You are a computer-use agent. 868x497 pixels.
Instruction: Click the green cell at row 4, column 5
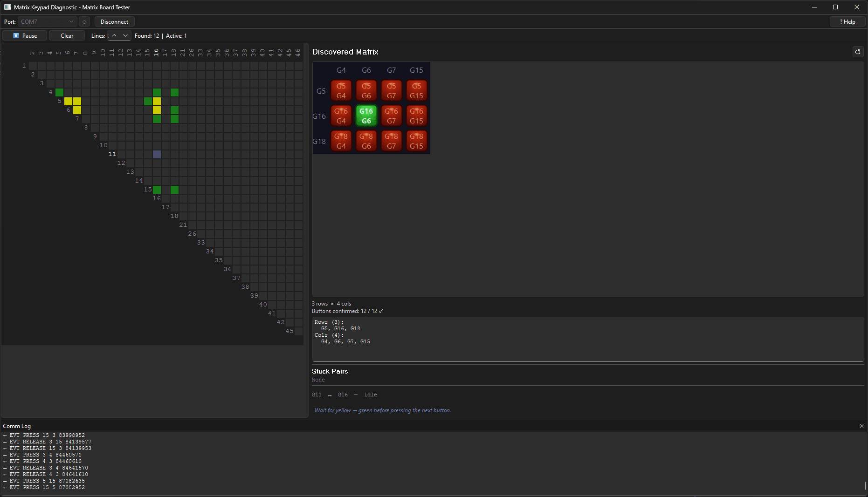(59, 92)
